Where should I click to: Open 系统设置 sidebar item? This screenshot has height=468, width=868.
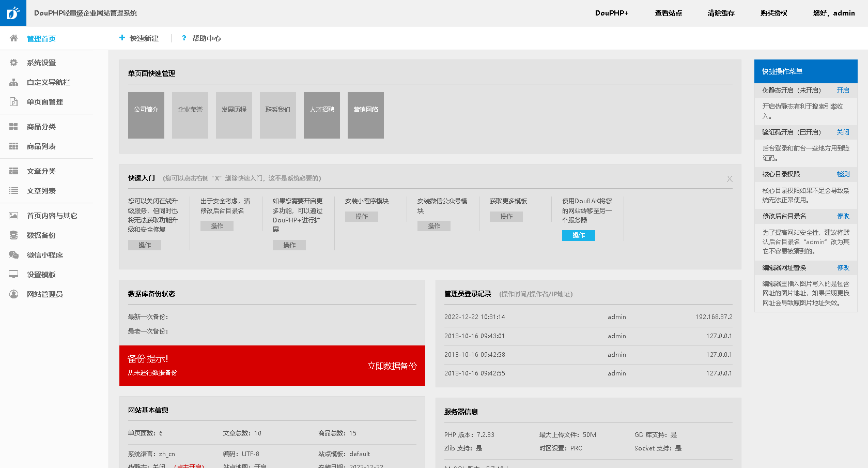point(41,63)
